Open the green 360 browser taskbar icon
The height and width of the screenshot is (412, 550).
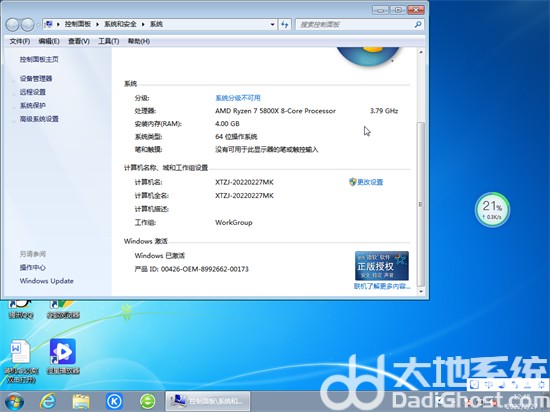[x=148, y=401]
